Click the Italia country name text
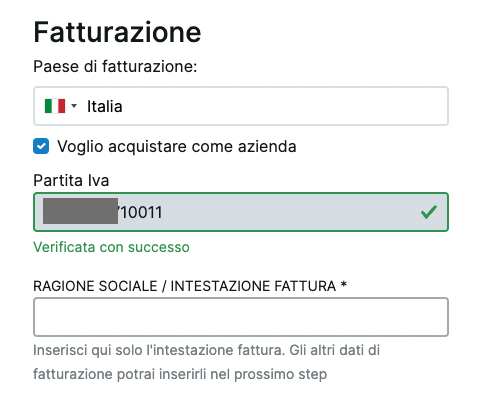Image resolution: width=486 pixels, height=419 pixels. pyautogui.click(x=105, y=106)
